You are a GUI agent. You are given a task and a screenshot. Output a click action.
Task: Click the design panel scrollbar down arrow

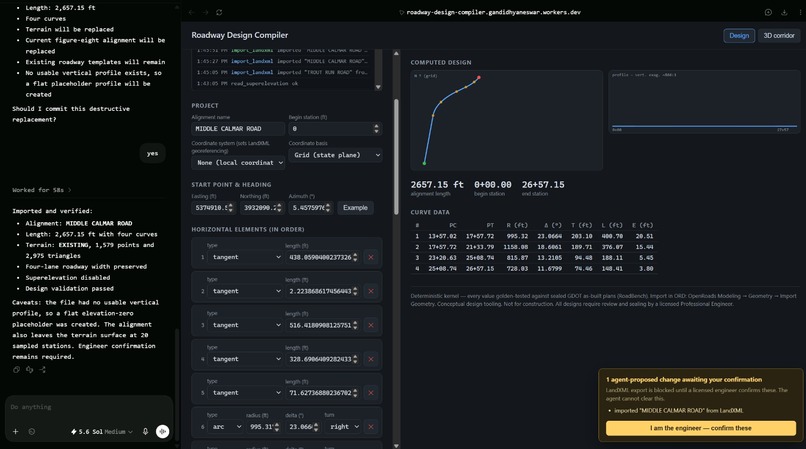(396, 445)
